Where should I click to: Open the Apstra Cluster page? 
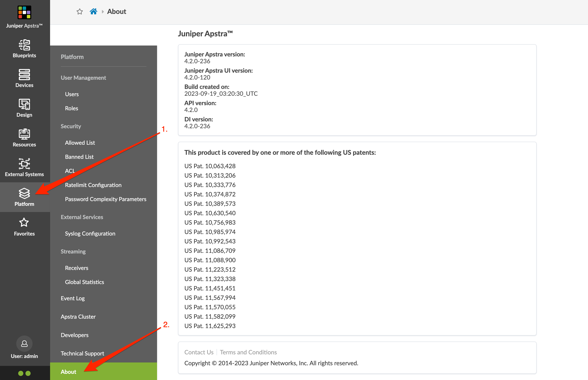(x=78, y=317)
